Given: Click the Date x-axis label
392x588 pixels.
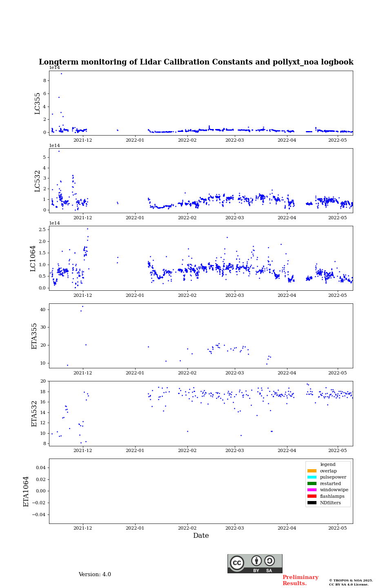Looking at the screenshot, I should pyautogui.click(x=201, y=536).
